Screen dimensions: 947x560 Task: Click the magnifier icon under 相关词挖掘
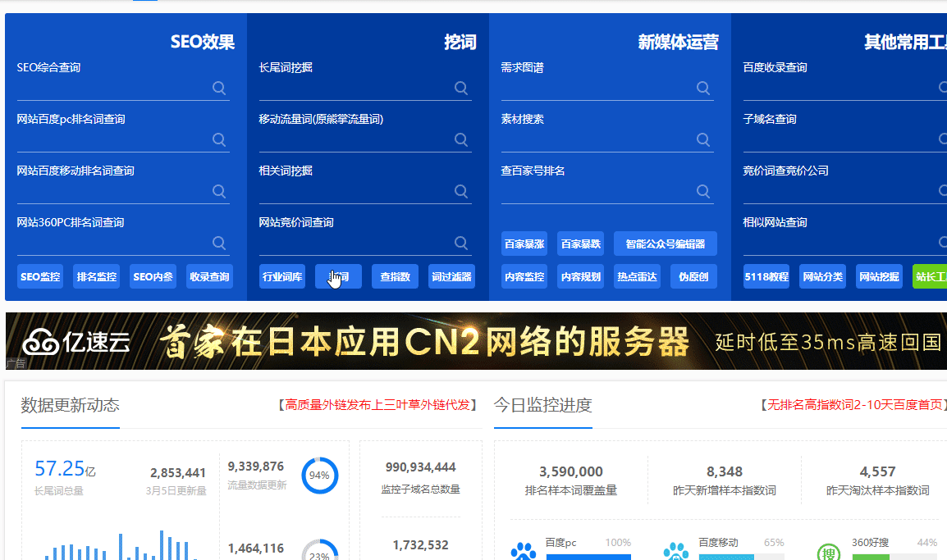[x=461, y=191]
